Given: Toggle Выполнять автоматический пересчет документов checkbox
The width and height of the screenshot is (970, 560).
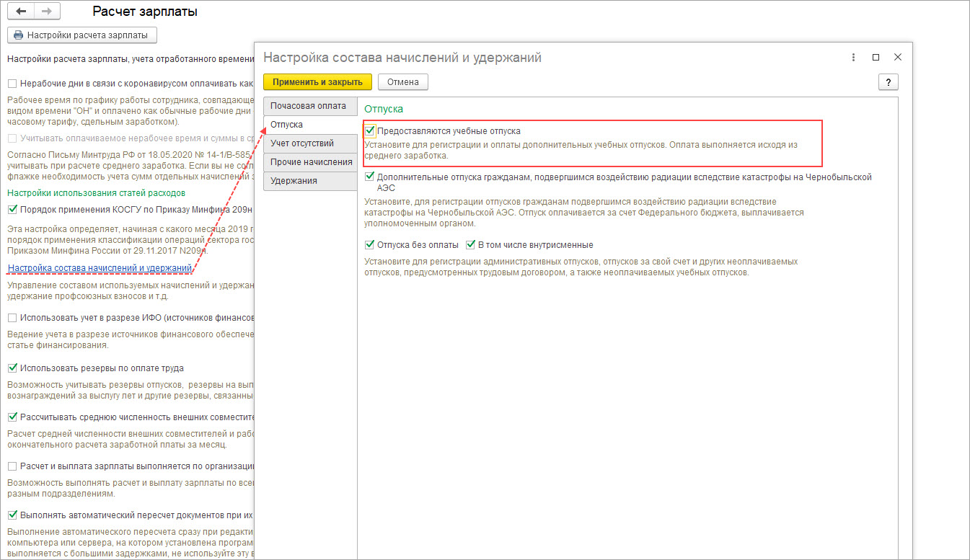Looking at the screenshot, I should pyautogui.click(x=12, y=515).
